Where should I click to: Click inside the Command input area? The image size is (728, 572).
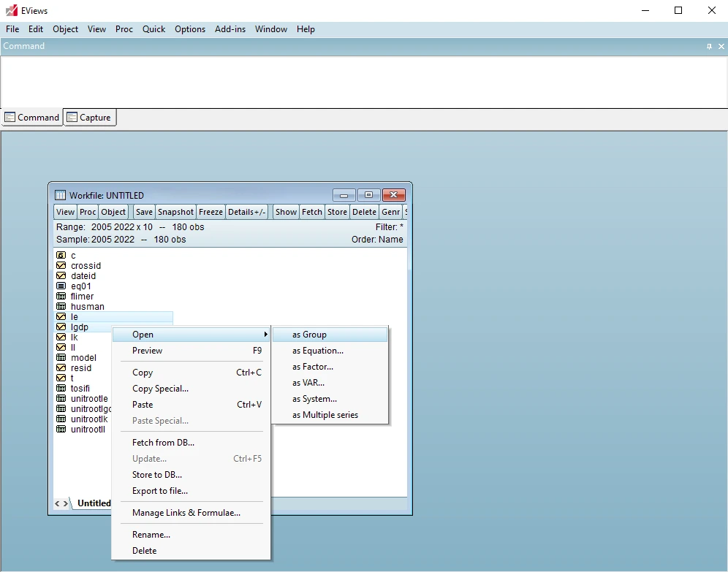(x=363, y=82)
